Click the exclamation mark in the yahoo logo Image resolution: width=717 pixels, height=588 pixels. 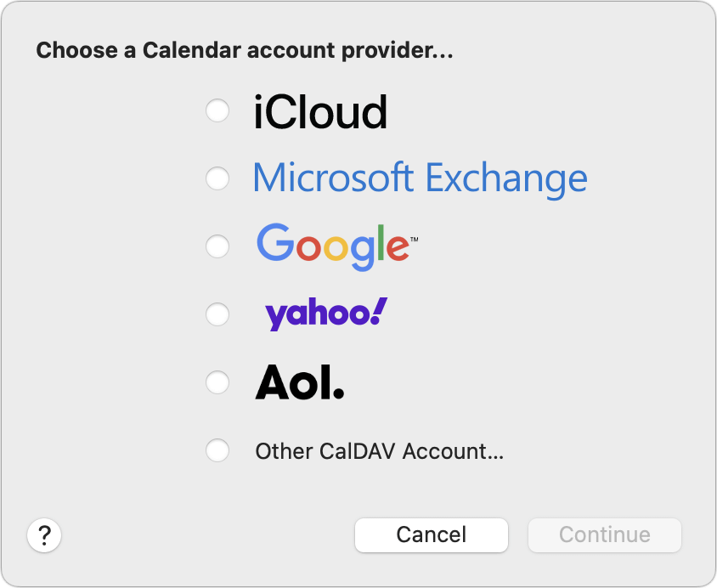pyautogui.click(x=380, y=312)
